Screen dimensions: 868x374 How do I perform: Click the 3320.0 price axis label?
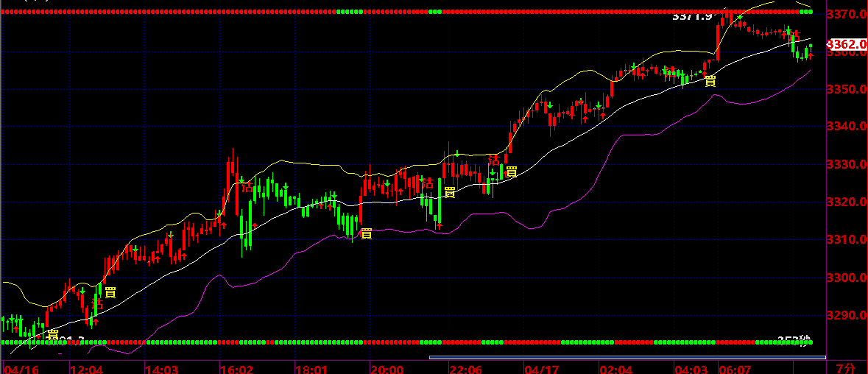point(847,202)
